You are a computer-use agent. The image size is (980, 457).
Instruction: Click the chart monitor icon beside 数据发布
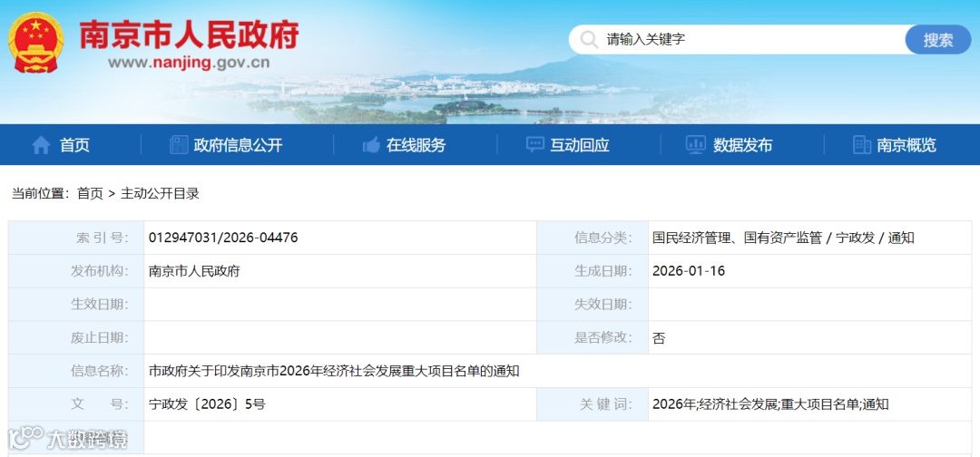pyautogui.click(x=696, y=145)
